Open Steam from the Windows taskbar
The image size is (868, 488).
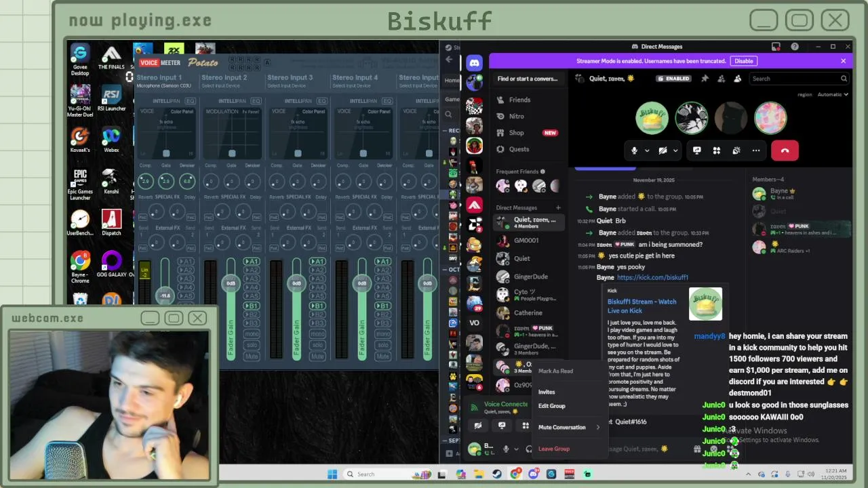[497, 474]
